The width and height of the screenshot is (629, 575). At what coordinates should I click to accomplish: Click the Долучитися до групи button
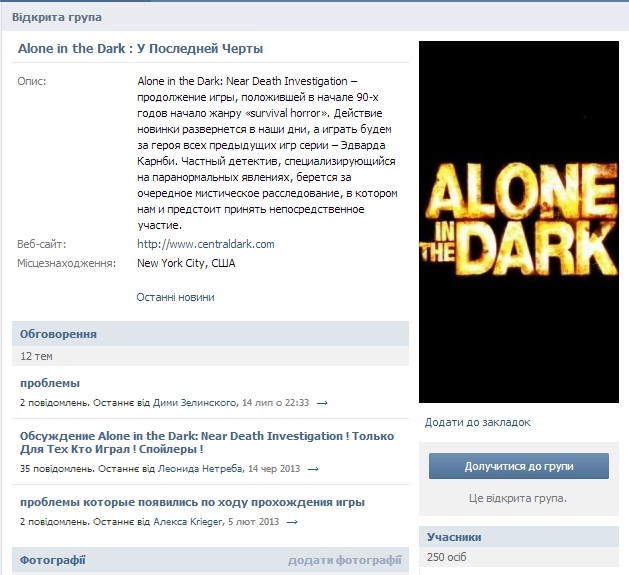pyautogui.click(x=519, y=466)
